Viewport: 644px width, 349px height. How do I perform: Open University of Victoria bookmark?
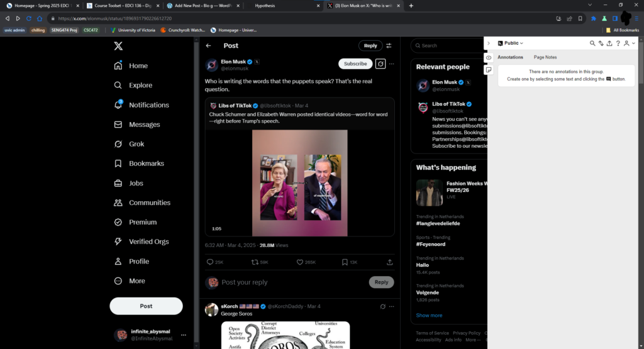[x=133, y=30]
